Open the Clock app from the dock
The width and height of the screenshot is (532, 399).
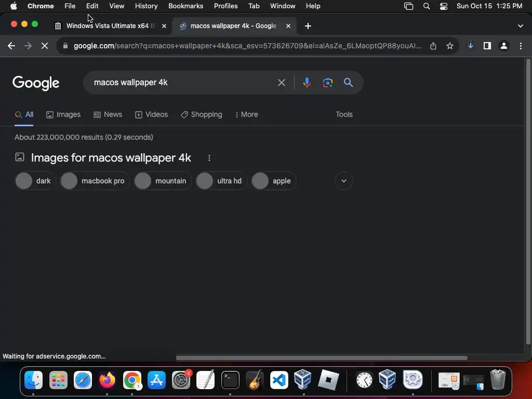pos(364,380)
